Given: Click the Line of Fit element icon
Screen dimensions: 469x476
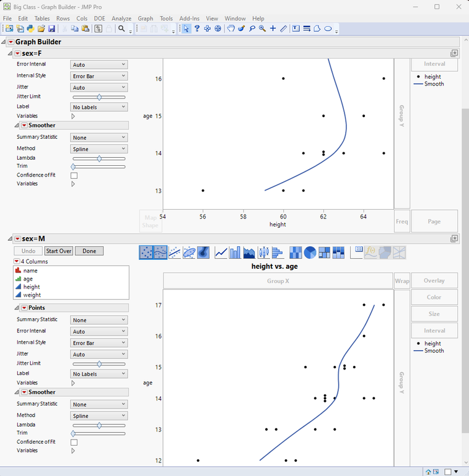Looking at the screenshot, I should (x=175, y=253).
